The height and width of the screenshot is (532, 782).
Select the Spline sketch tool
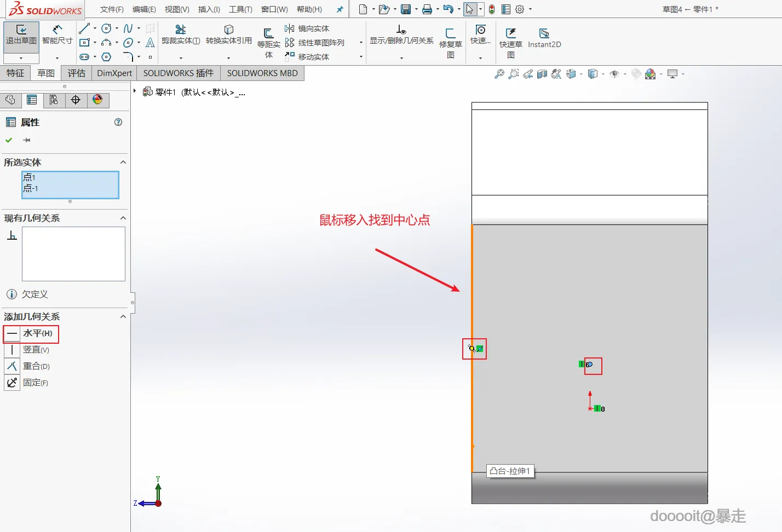(128, 28)
